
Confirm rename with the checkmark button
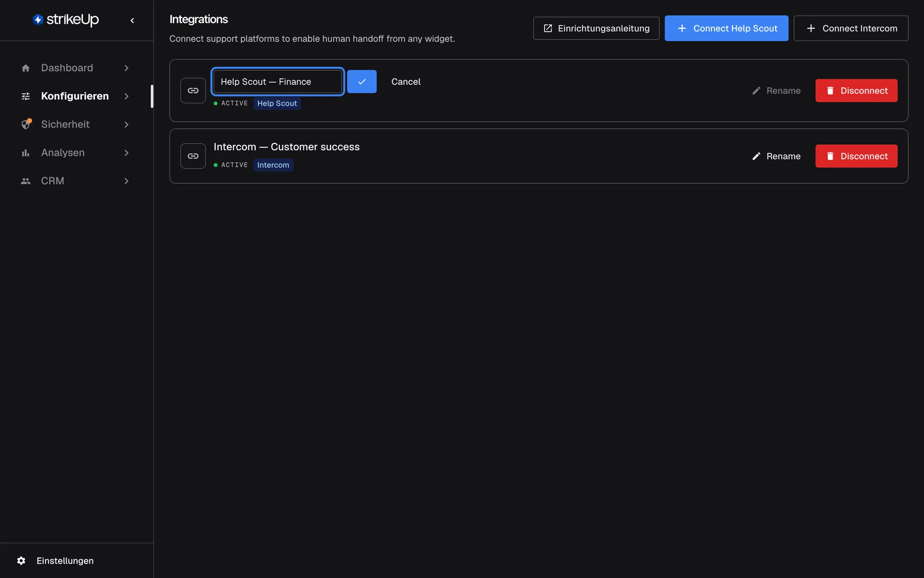(x=362, y=82)
